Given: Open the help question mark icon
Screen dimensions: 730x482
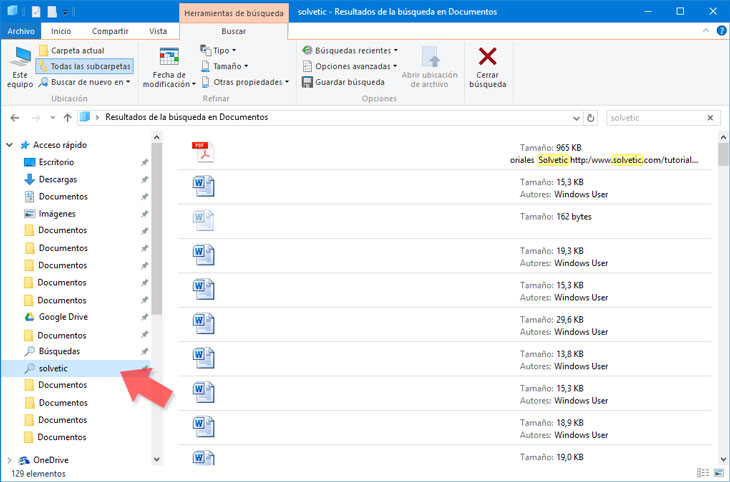Looking at the screenshot, I should (x=721, y=31).
